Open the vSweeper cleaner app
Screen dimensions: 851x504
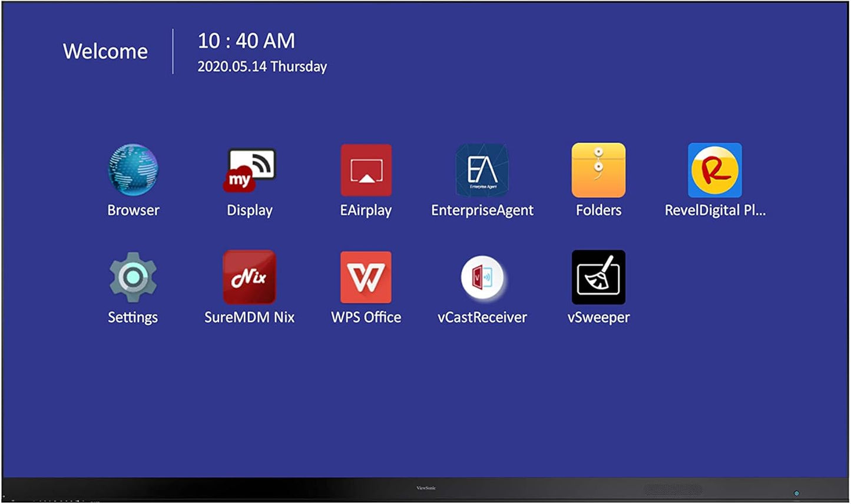(x=598, y=277)
